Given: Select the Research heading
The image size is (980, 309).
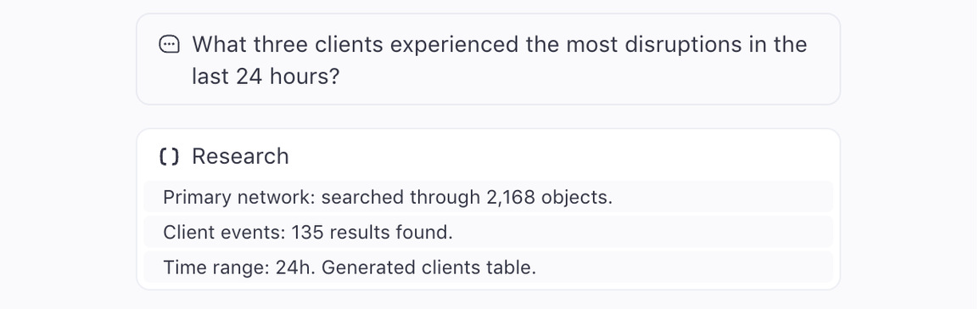Looking at the screenshot, I should 241,156.
